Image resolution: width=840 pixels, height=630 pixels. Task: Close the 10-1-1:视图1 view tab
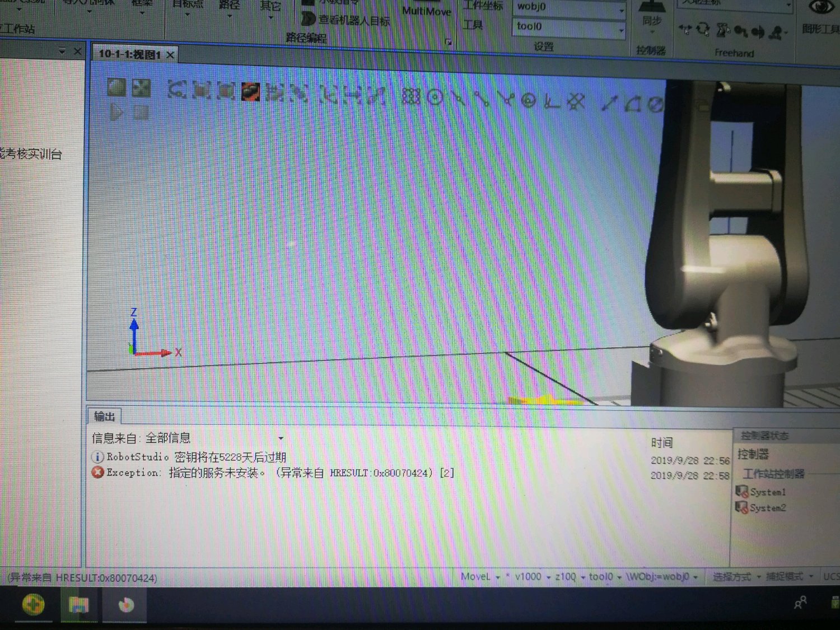coord(170,55)
